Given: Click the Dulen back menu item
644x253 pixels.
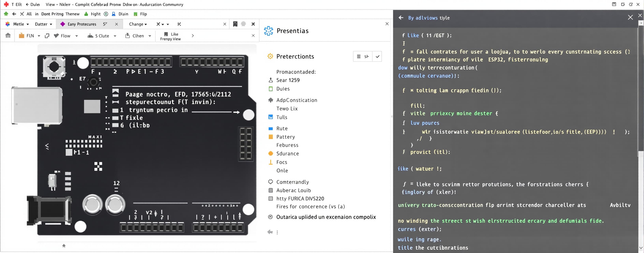Looking at the screenshot, I should [33, 5].
